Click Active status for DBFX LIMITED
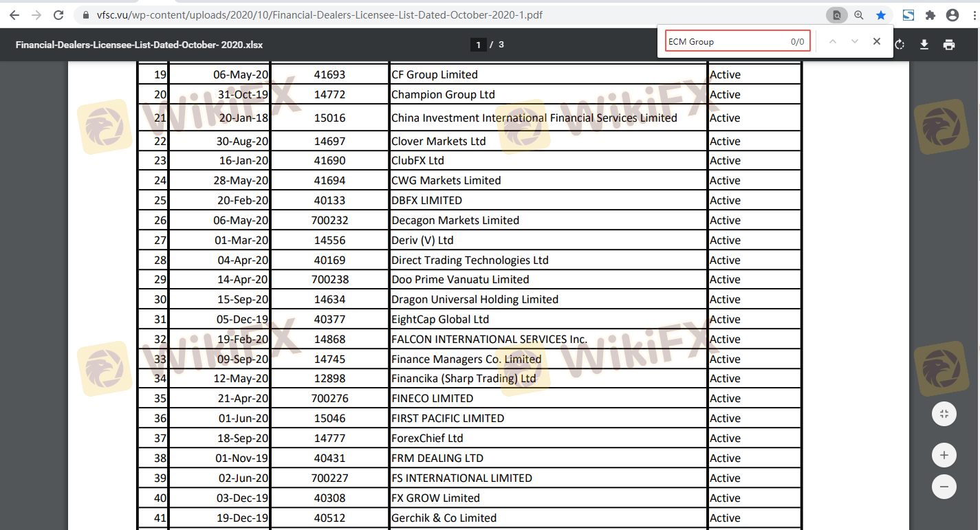 (x=725, y=200)
